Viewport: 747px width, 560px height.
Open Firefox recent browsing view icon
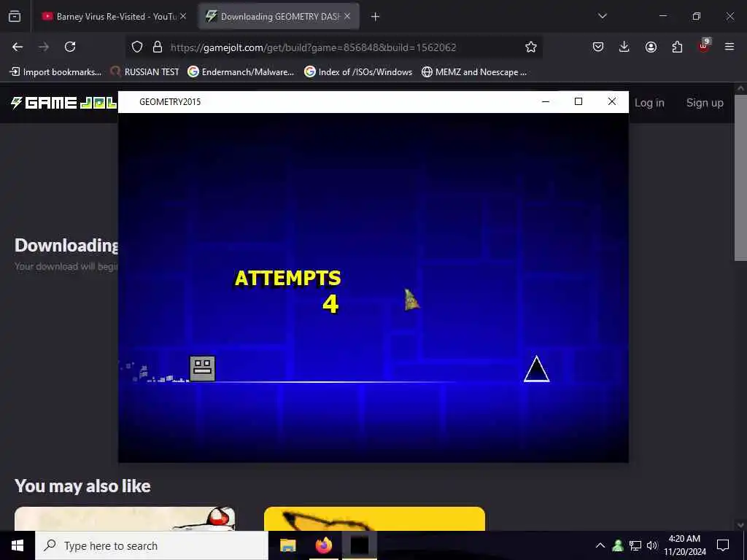click(15, 16)
